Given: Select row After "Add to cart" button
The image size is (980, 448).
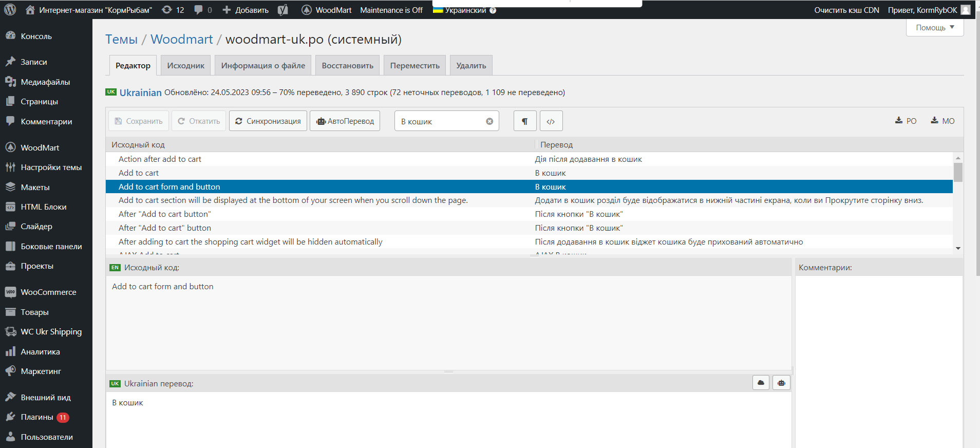Looking at the screenshot, I should click(529, 228).
